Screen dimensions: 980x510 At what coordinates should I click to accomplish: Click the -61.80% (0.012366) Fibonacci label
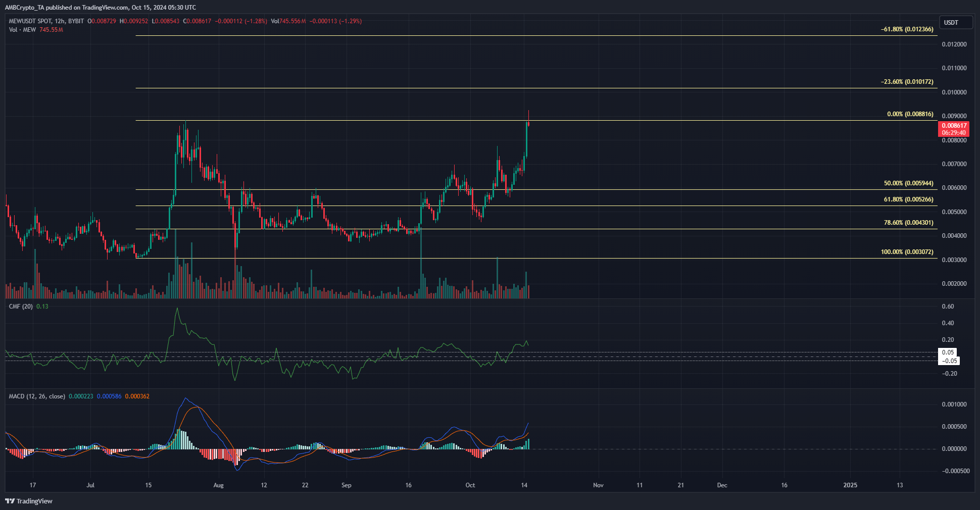click(x=907, y=29)
